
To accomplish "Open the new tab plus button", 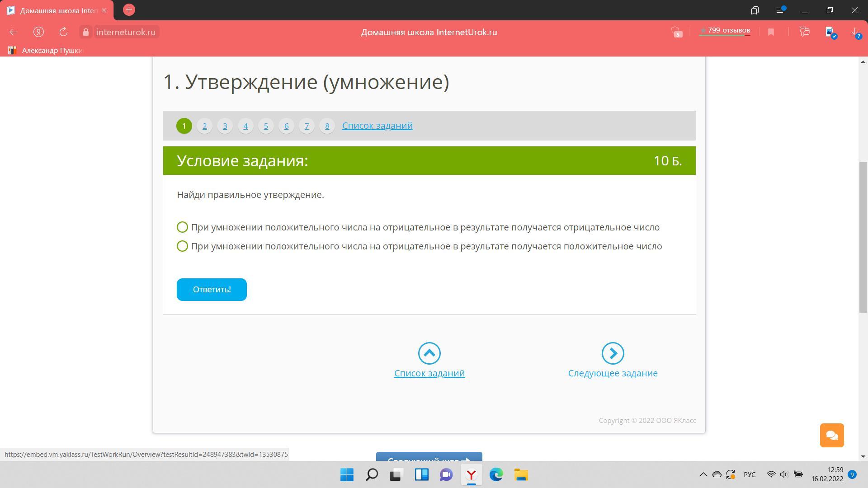I will click(x=129, y=10).
